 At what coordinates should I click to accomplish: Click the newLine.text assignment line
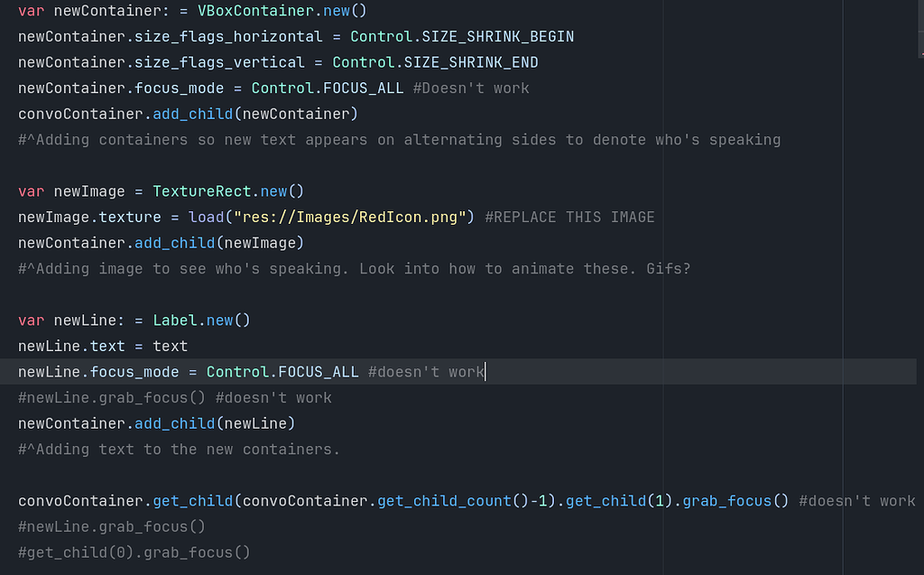[104, 346]
